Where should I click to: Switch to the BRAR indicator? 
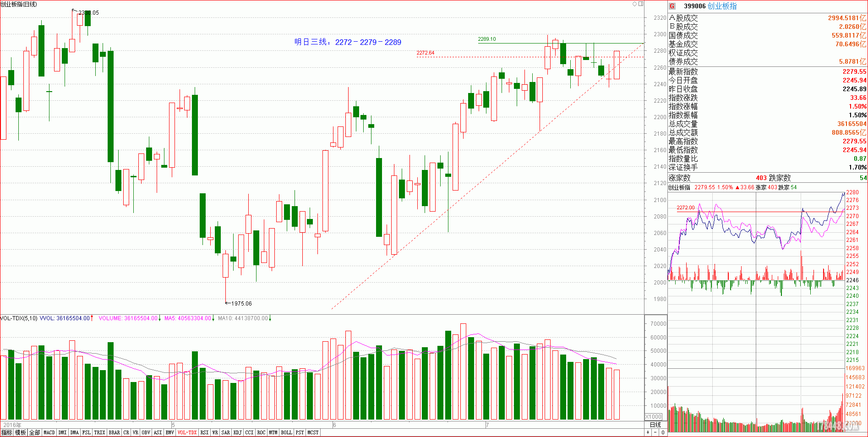(x=115, y=432)
